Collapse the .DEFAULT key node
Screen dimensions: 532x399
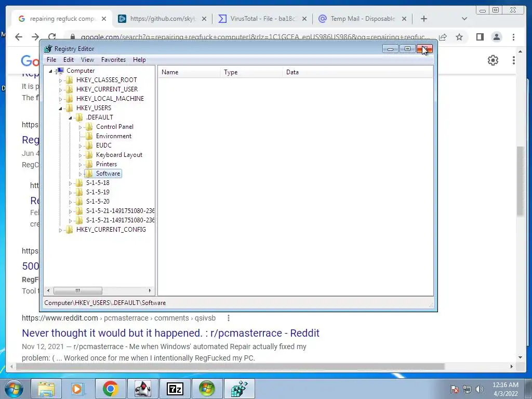coord(70,118)
